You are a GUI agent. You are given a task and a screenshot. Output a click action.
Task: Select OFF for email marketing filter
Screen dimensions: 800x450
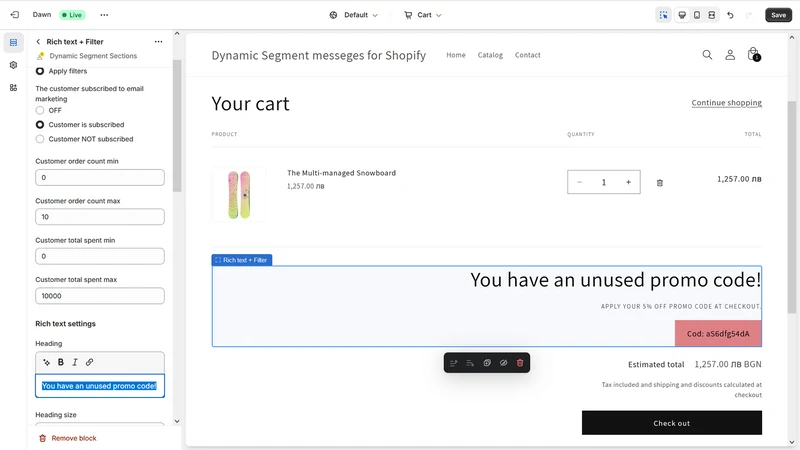pos(40,110)
